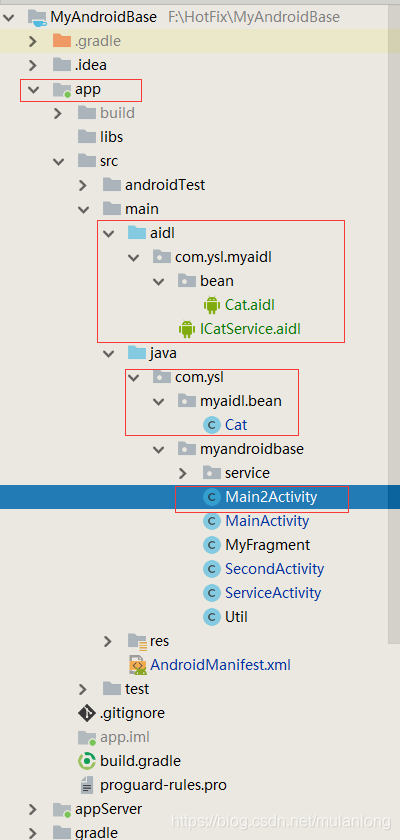Collapse the java folder arrow
Viewport: 400px width, 840px height.
click(108, 354)
